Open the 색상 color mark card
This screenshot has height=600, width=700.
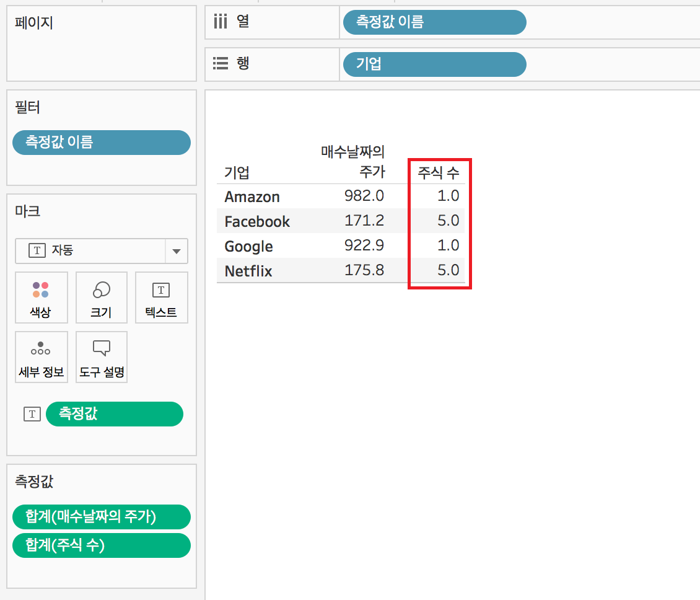pos(41,298)
